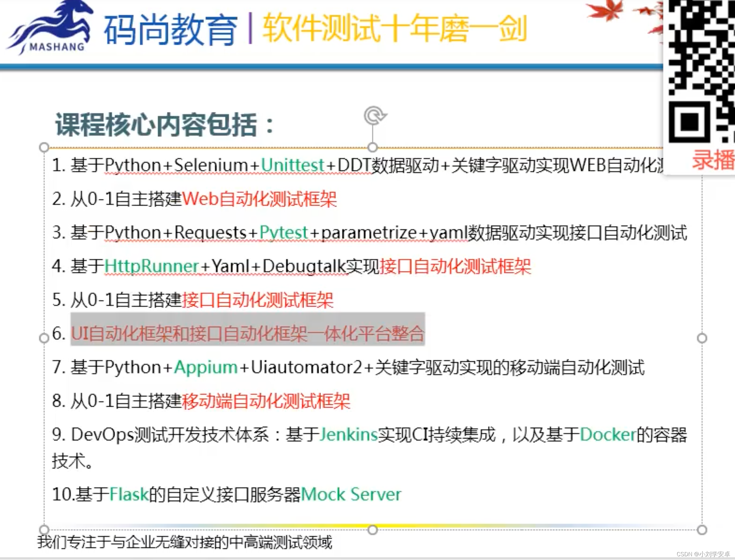Click the top-left resize handle of text box
The width and height of the screenshot is (735, 560).
pyautogui.click(x=44, y=147)
